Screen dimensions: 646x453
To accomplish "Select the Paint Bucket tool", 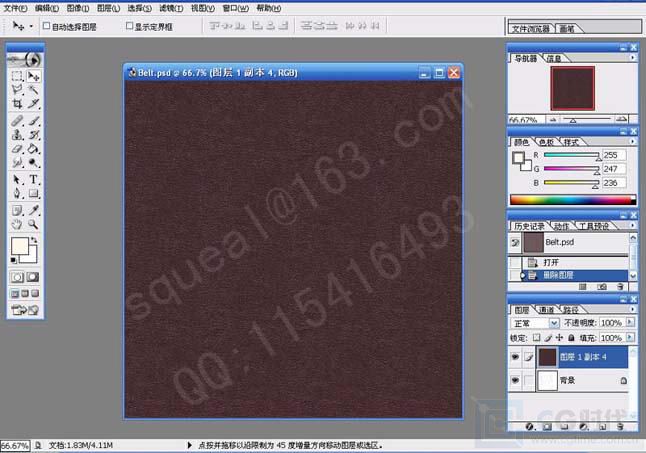I will pyautogui.click(x=33, y=149).
